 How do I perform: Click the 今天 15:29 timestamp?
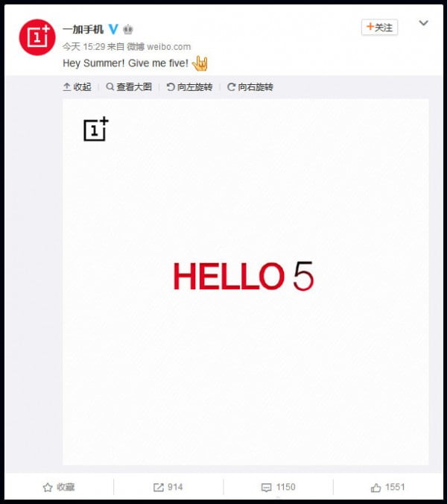coord(83,47)
